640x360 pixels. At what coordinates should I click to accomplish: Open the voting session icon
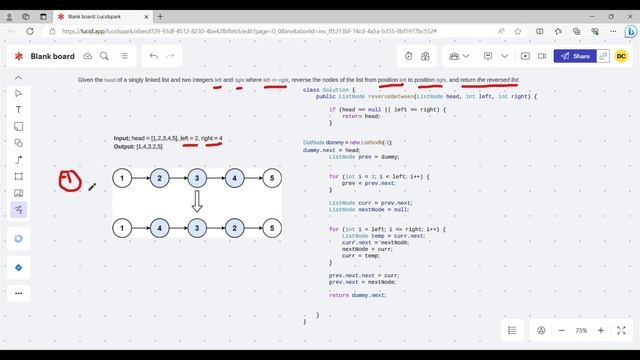[425, 56]
